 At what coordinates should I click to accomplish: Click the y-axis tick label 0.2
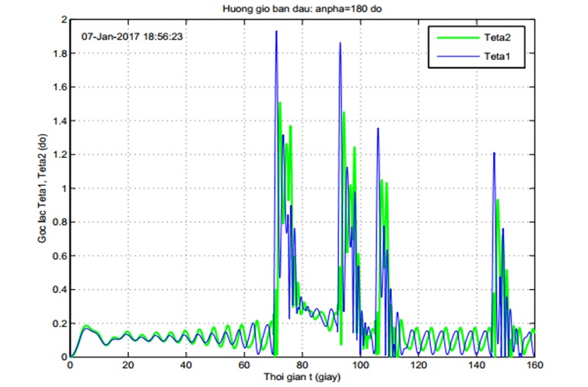point(58,323)
